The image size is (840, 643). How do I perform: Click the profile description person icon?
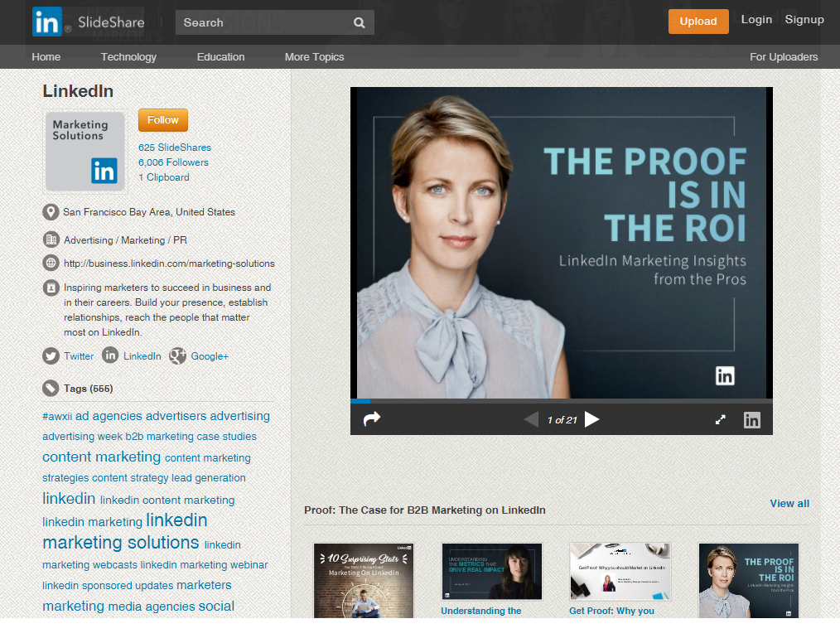pos(51,288)
